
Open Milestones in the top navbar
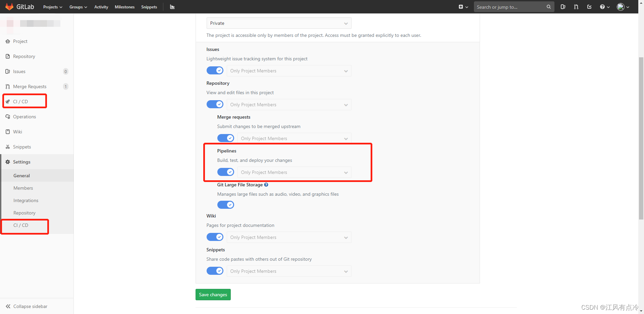click(124, 7)
